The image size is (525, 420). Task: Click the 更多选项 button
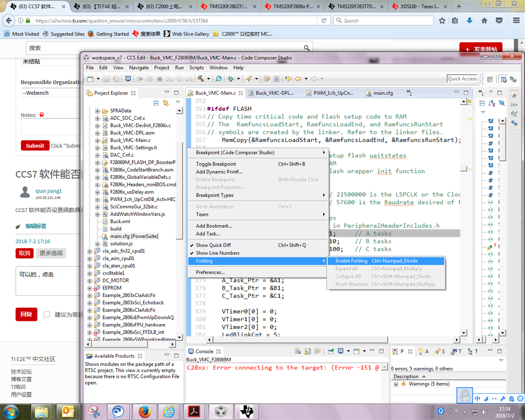pos(51,253)
